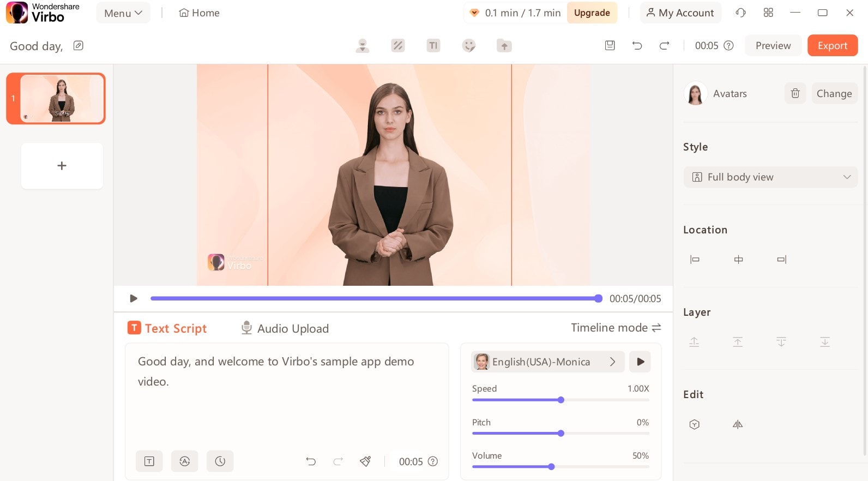Select the Text Script tab
Image resolution: width=868 pixels, height=481 pixels.
coord(167,328)
